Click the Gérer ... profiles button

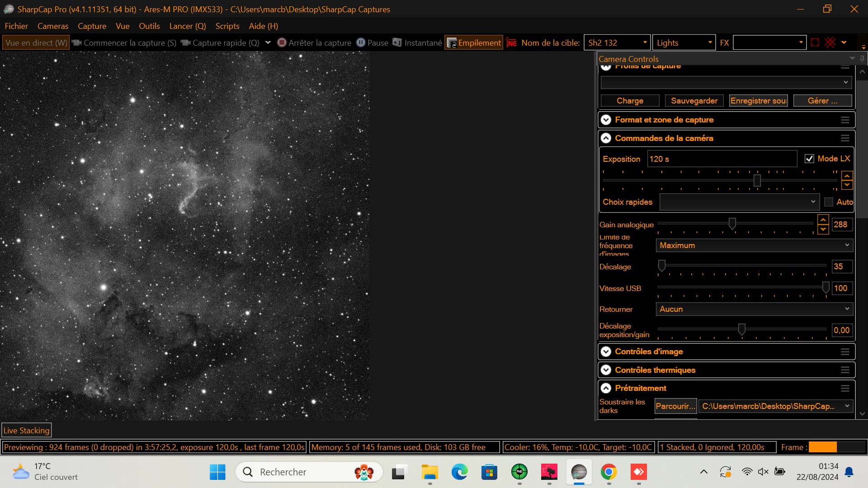click(x=822, y=101)
